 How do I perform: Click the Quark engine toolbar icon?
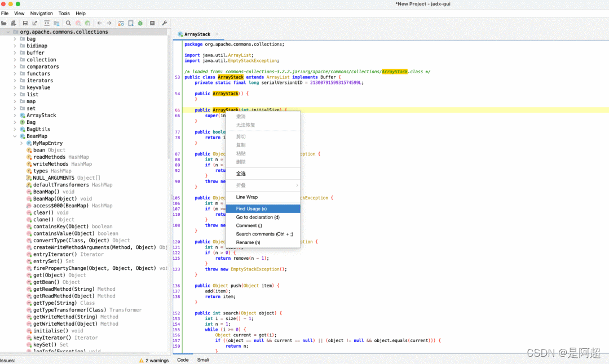[x=131, y=23]
